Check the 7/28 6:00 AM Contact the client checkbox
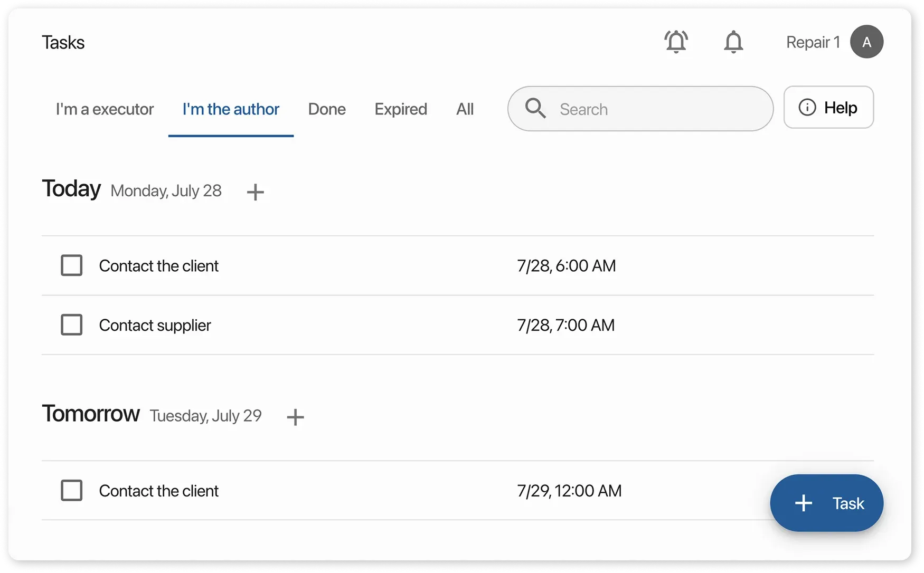Viewport: 924px width, 573px height. pyautogui.click(x=72, y=265)
